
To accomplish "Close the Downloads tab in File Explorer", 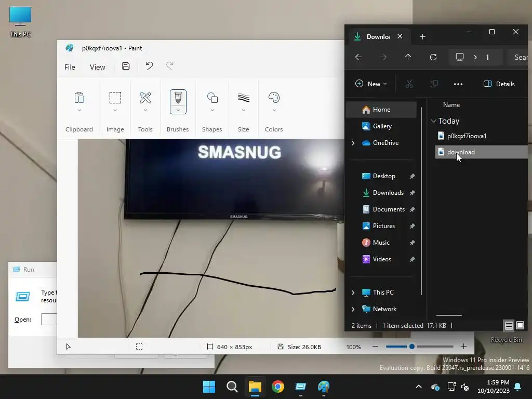I will (x=400, y=36).
